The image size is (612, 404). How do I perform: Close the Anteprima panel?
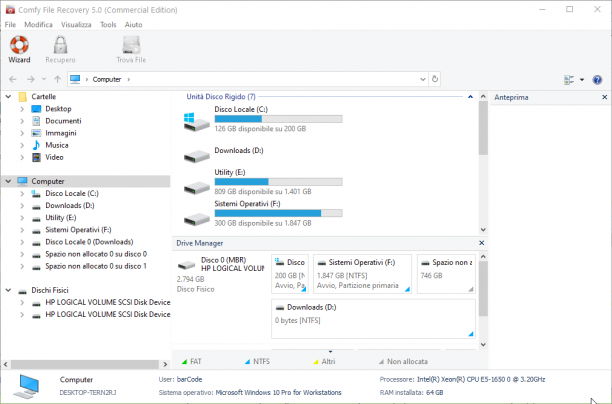click(x=605, y=97)
